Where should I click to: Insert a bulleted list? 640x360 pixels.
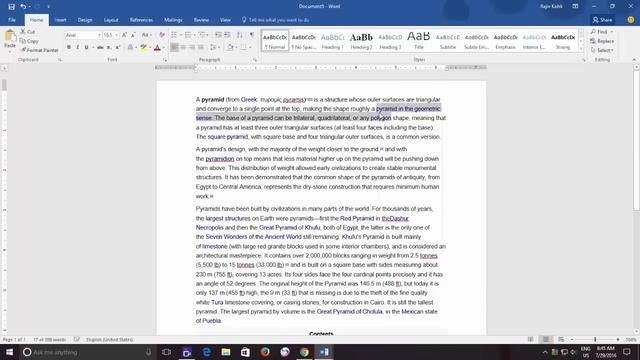tap(174, 35)
